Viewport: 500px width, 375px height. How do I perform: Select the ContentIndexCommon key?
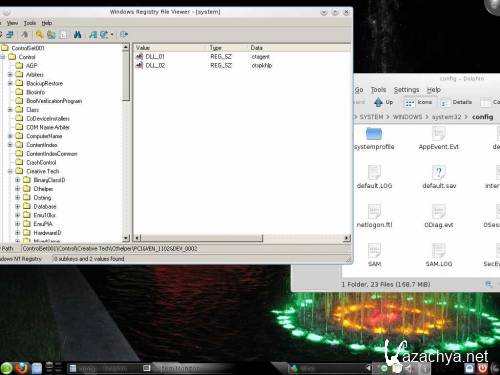[x=47, y=154]
